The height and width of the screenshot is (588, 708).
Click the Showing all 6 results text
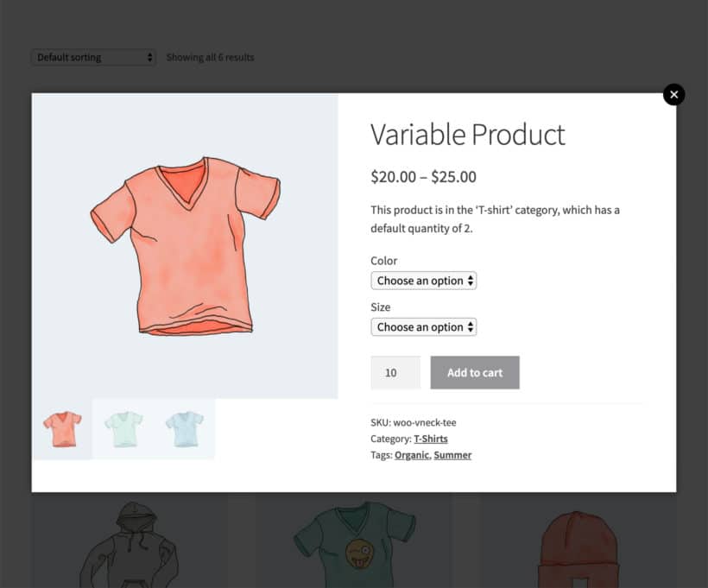pyautogui.click(x=211, y=57)
